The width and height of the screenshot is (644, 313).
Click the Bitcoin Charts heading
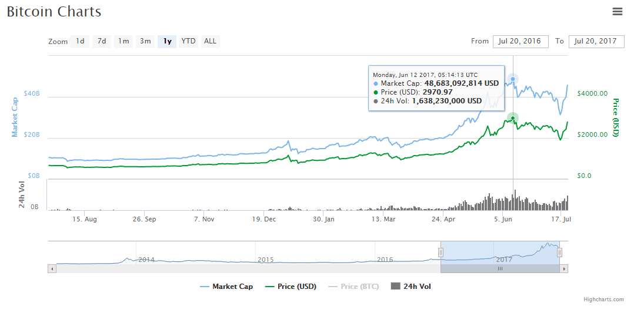[x=54, y=12]
